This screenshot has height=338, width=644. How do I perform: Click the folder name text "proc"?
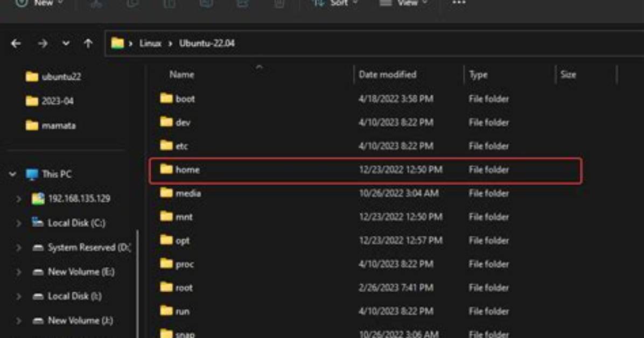tap(184, 264)
